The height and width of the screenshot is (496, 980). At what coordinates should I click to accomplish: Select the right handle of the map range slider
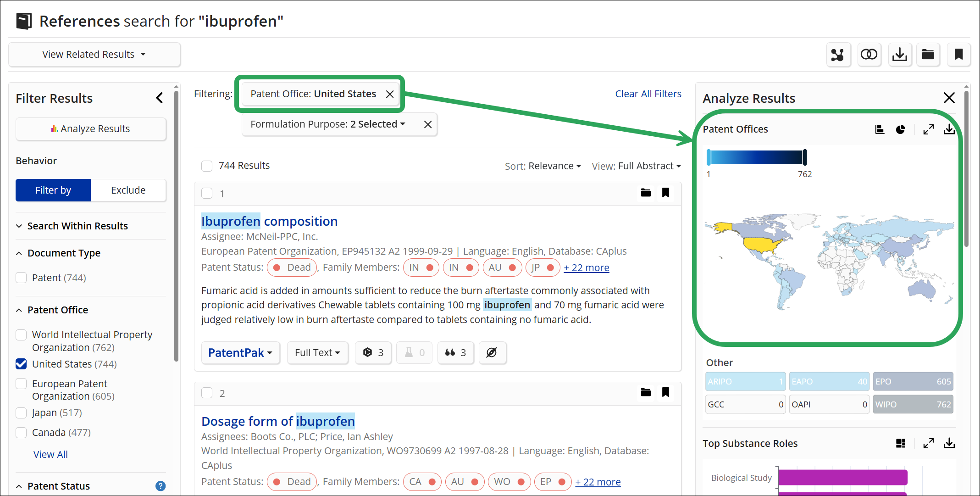pos(805,157)
